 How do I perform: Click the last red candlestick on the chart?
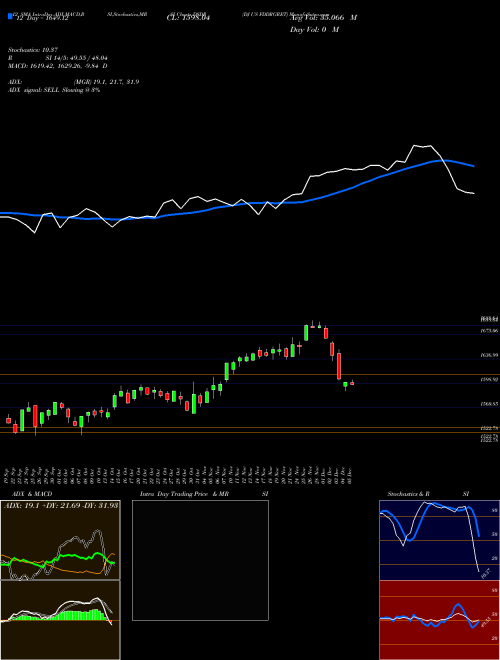pos(352,383)
